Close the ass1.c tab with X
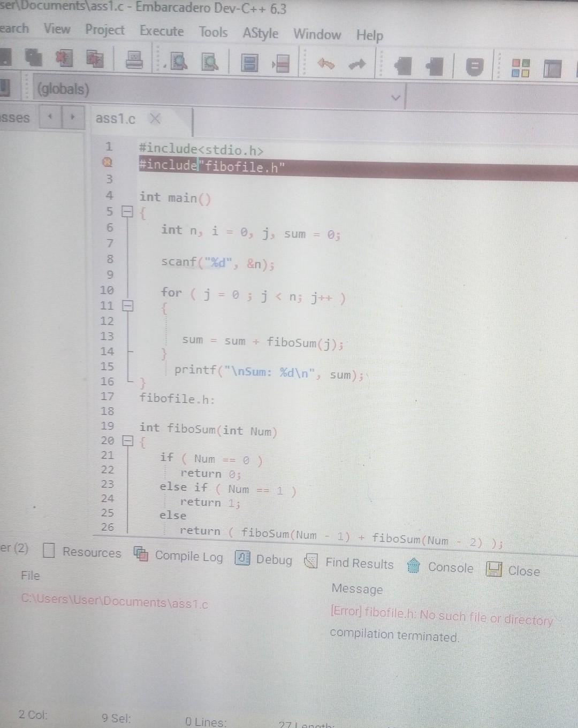This screenshot has height=728, width=578. (x=155, y=119)
